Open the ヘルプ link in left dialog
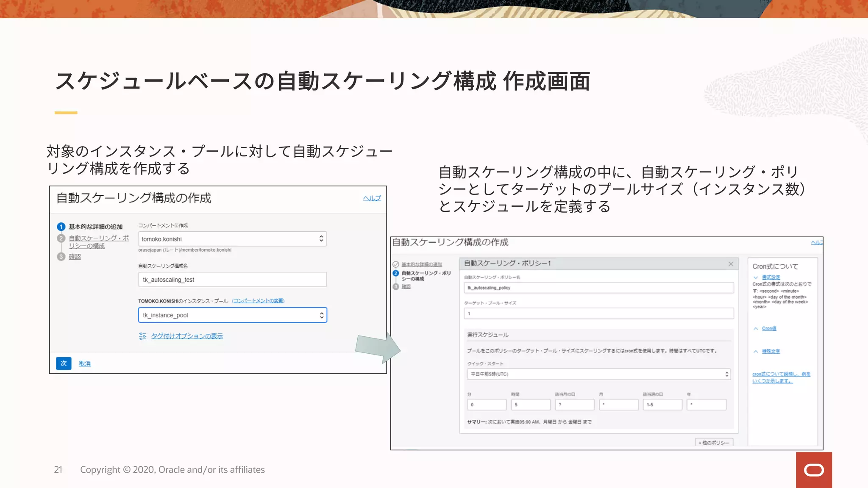The image size is (868, 488). click(x=372, y=198)
